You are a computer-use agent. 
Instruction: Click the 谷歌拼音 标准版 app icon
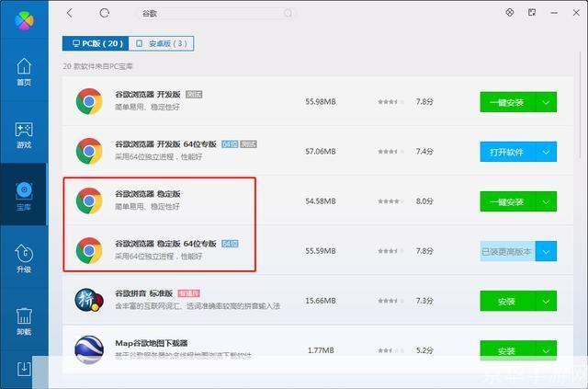[89, 300]
